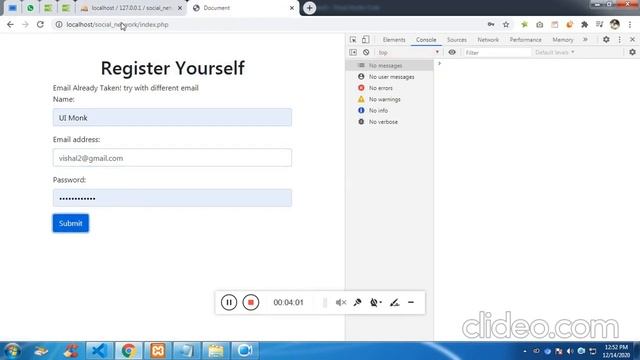Click the address bar URL
Screen dimensions: 640x360
click(118, 24)
